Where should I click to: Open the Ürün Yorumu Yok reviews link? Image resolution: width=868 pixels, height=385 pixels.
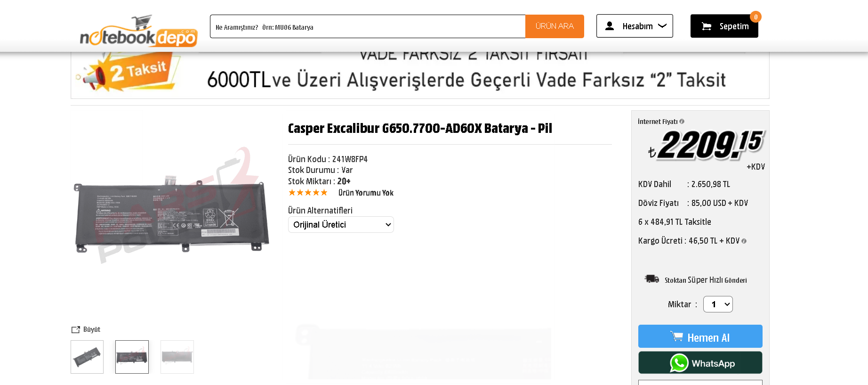click(x=366, y=193)
